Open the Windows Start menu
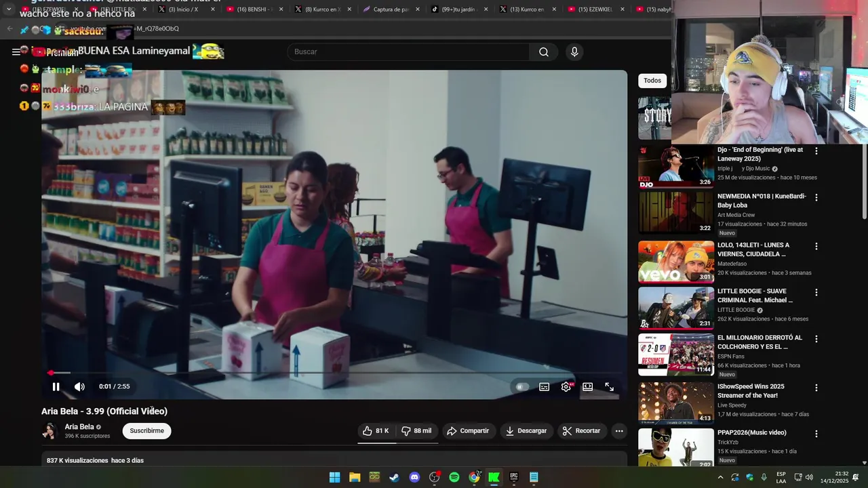 (x=334, y=477)
